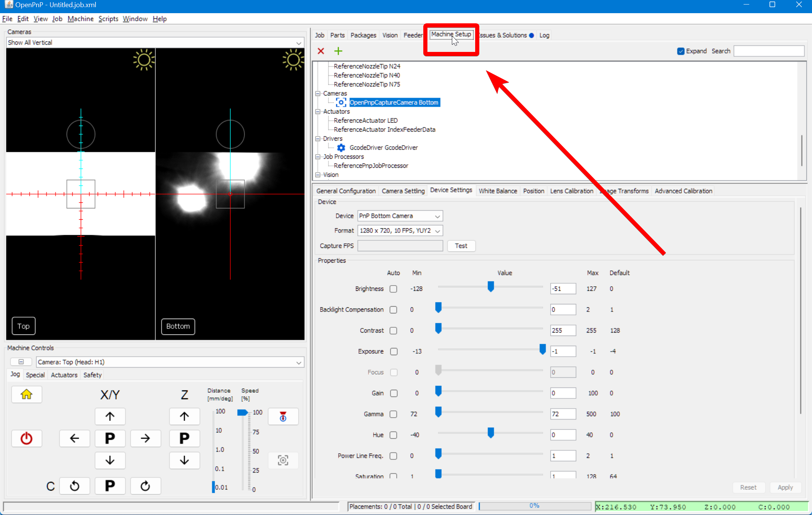Rotate C axis clockwise icon
The height and width of the screenshot is (515, 812).
(145, 486)
